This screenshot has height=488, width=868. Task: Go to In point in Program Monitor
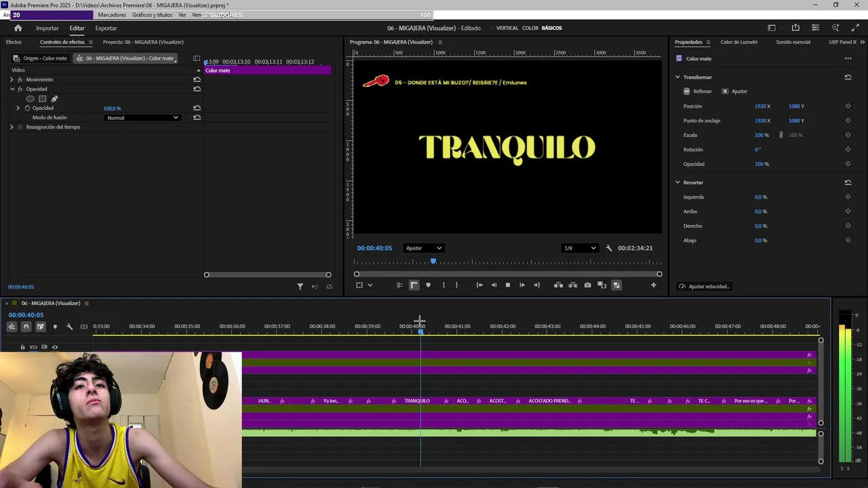pyautogui.click(x=479, y=285)
